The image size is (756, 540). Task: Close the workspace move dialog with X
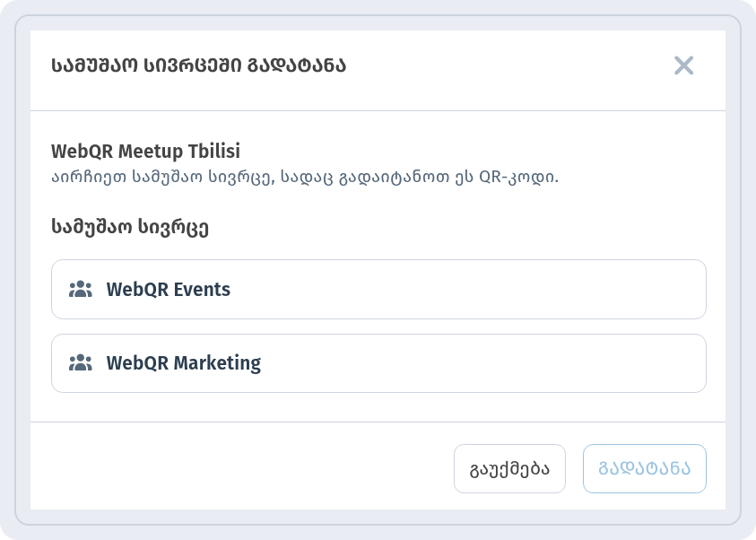point(683,65)
